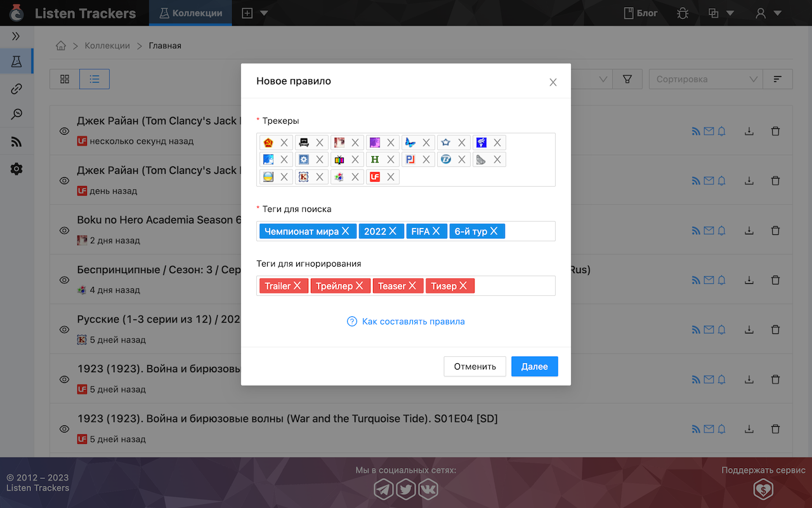Switch to the Коллекции tab
This screenshot has width=812, height=508.
click(x=190, y=12)
